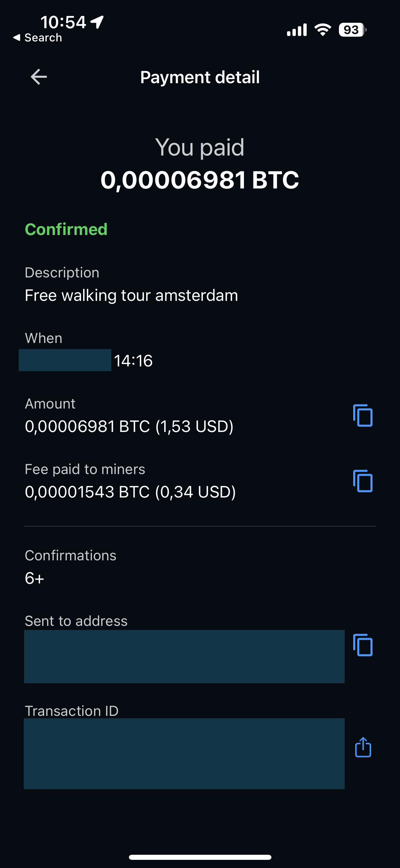
Task: Tap the 6+ confirmations value
Action: coord(34,578)
